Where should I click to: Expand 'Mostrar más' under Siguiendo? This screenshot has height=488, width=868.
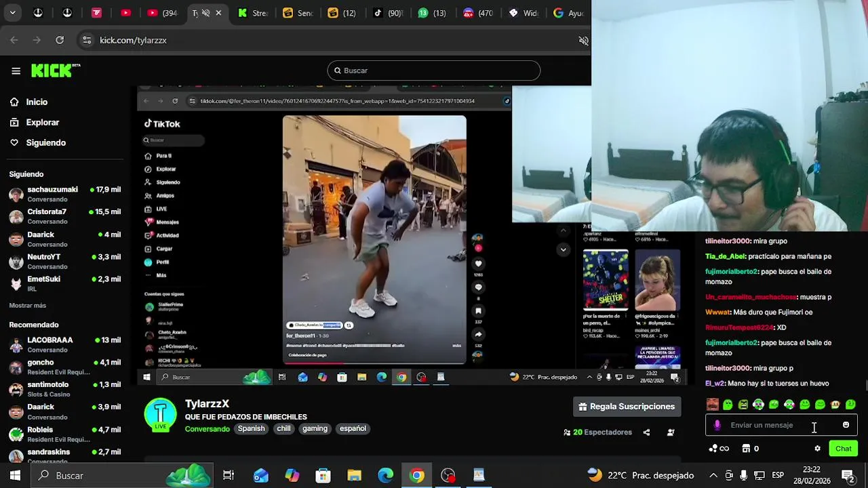28,306
